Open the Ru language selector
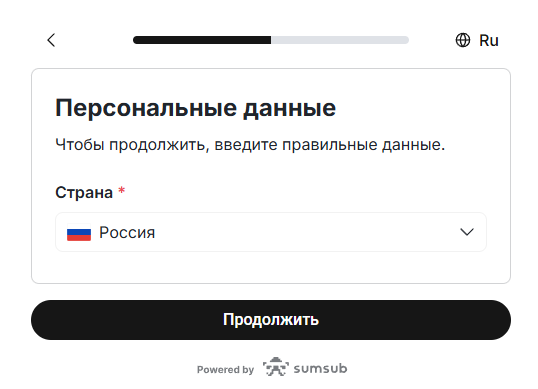 point(477,40)
